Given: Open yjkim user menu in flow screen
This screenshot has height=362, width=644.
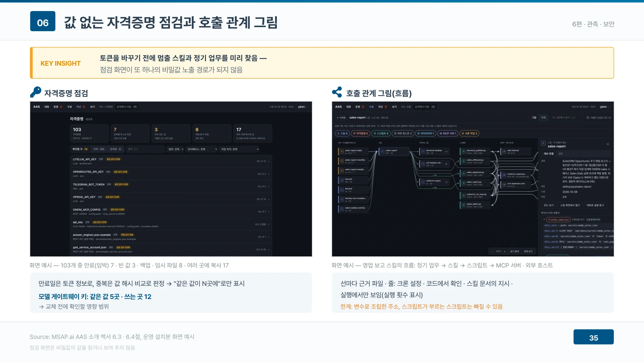Looking at the screenshot, I should [x=604, y=107].
